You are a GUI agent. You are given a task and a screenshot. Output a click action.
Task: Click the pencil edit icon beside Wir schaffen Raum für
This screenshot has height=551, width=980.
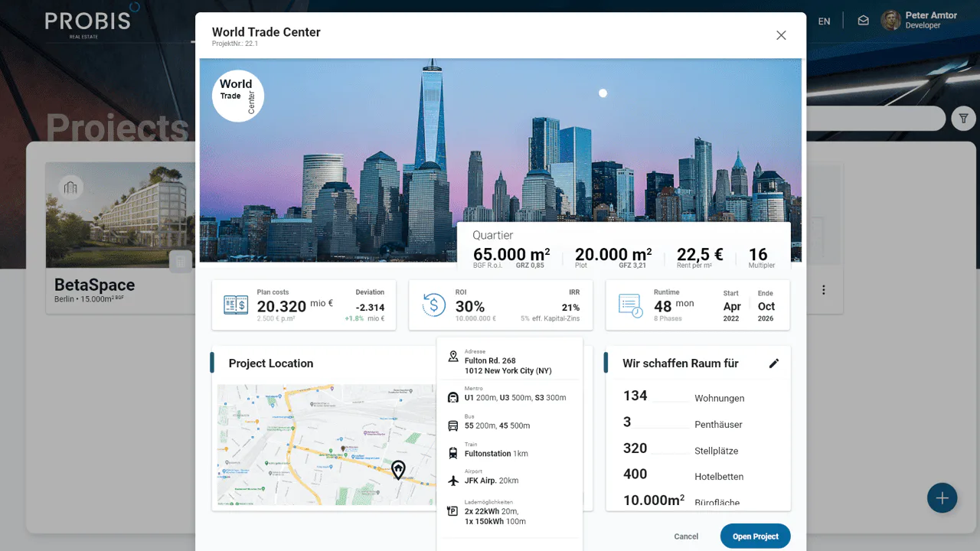[774, 364]
